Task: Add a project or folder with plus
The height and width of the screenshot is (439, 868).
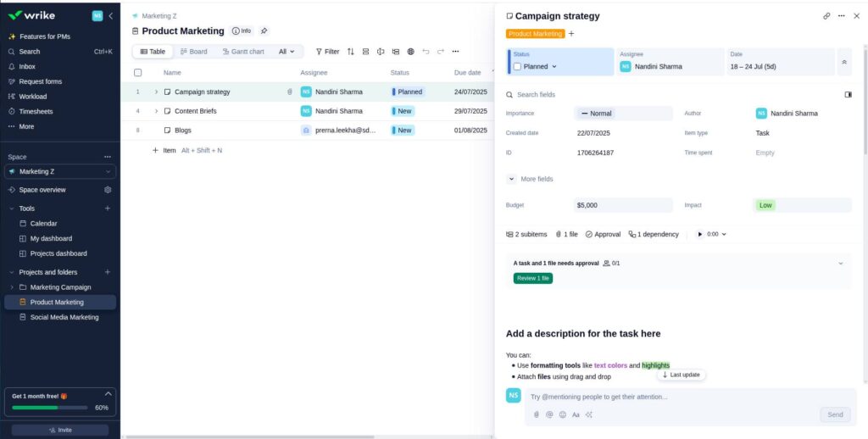Action: [108, 272]
